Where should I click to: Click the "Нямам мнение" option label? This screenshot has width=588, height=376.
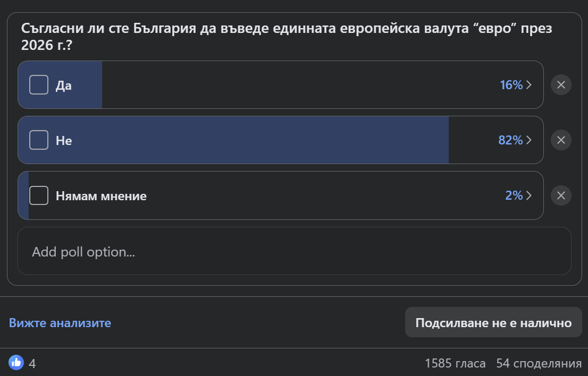point(101,196)
